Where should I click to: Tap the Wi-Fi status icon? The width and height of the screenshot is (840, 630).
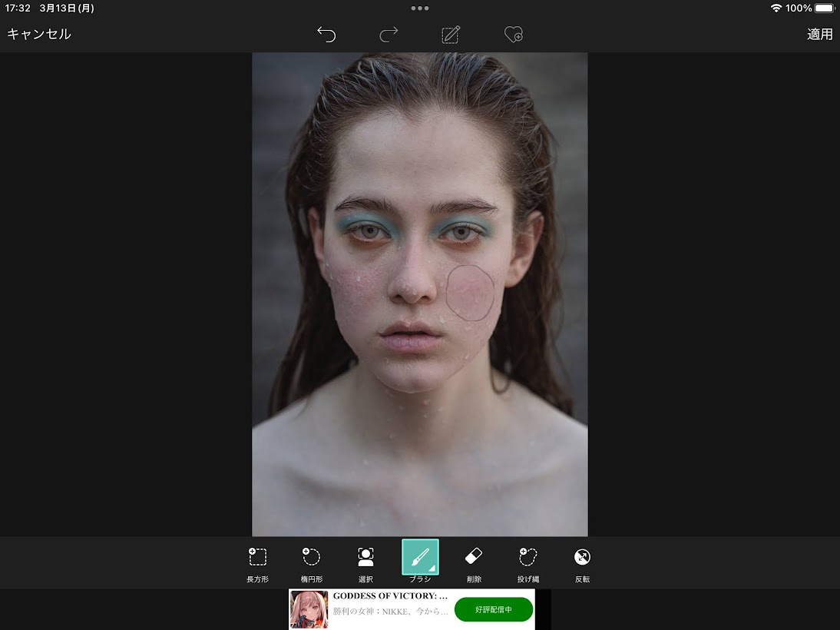tap(776, 8)
